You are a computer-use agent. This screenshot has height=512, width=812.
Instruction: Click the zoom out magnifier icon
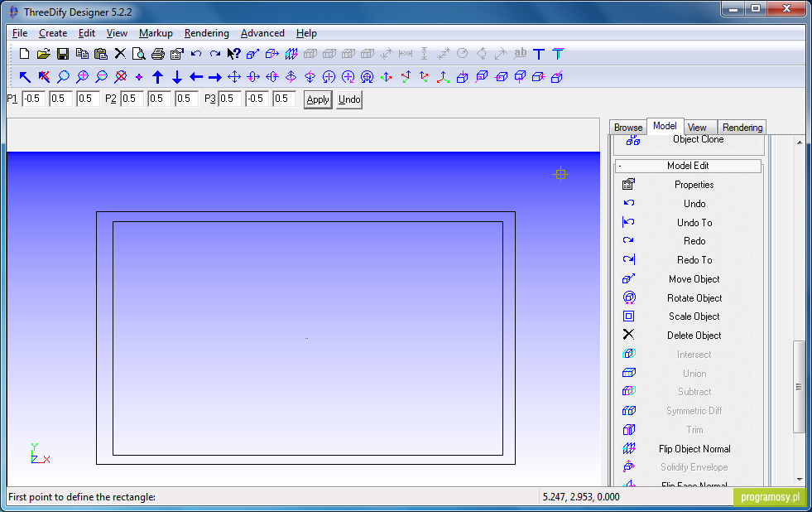pos(102,77)
